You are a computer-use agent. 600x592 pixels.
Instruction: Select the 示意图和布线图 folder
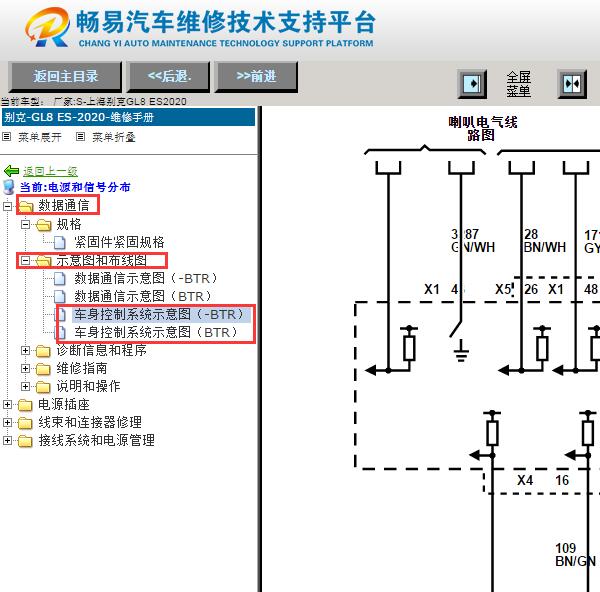pyautogui.click(x=101, y=260)
